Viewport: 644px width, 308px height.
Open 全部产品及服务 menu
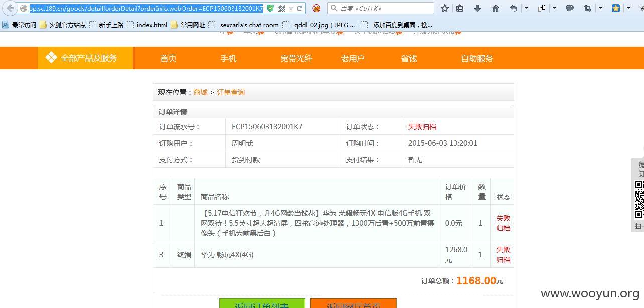85,58
